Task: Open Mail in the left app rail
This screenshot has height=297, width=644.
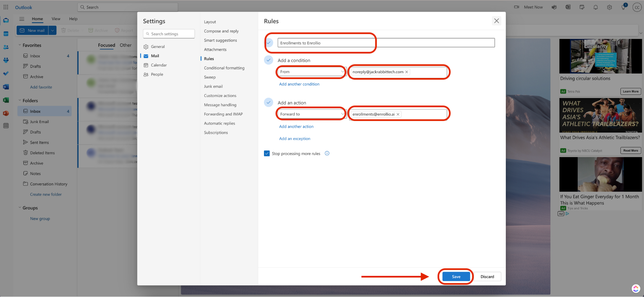Action: 6,20
